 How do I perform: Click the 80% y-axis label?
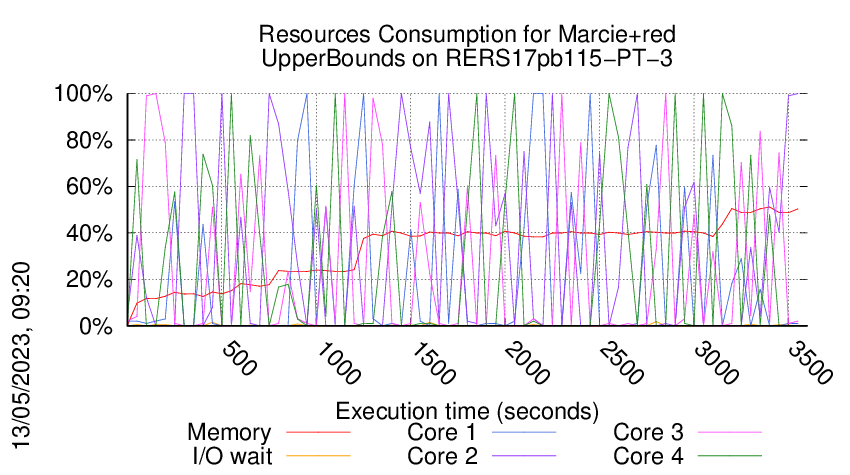click(89, 140)
